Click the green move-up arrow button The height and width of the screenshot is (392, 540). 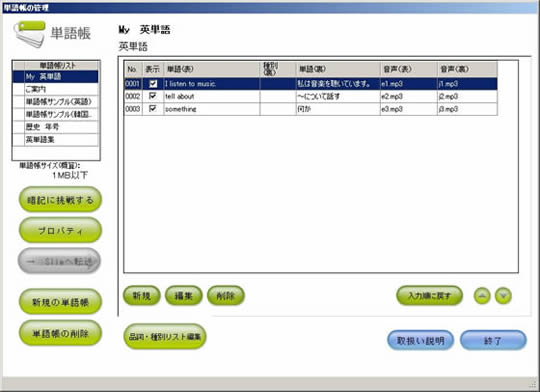coord(482,296)
